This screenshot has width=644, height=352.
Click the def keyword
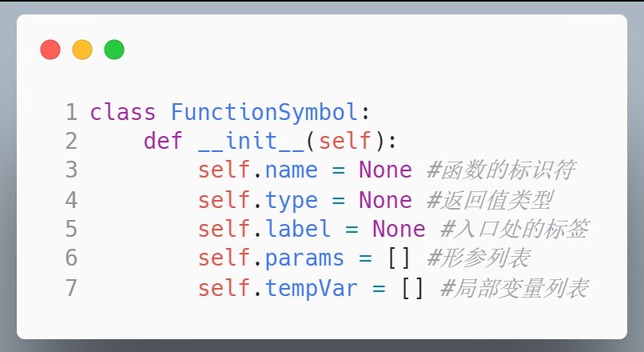[163, 141]
